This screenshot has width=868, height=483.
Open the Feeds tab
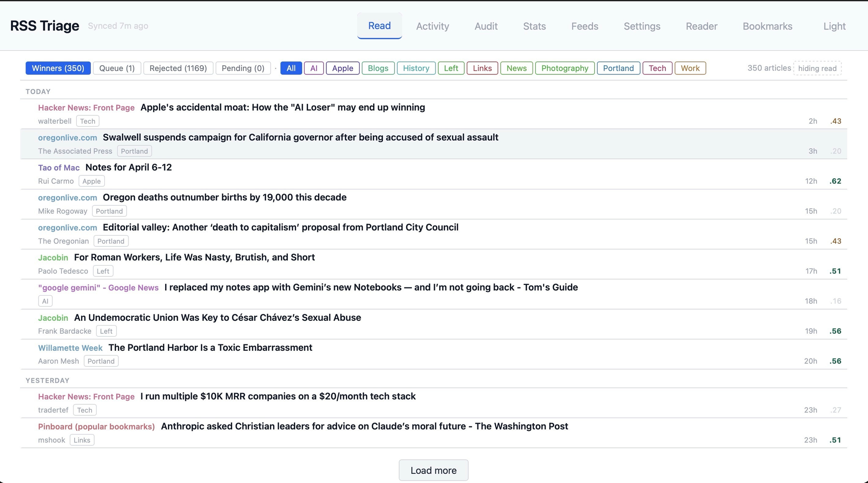[585, 26]
